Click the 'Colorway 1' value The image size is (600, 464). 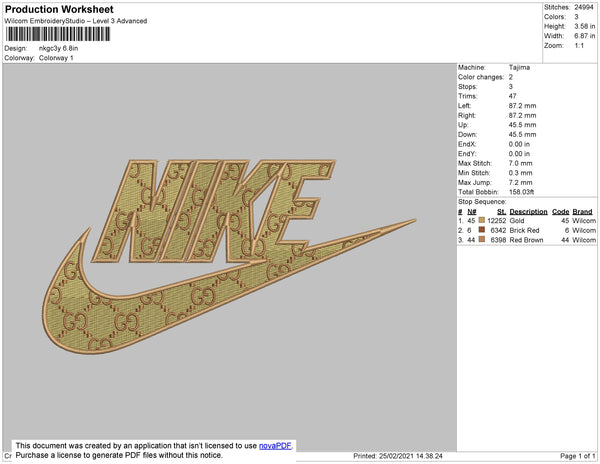click(x=56, y=58)
